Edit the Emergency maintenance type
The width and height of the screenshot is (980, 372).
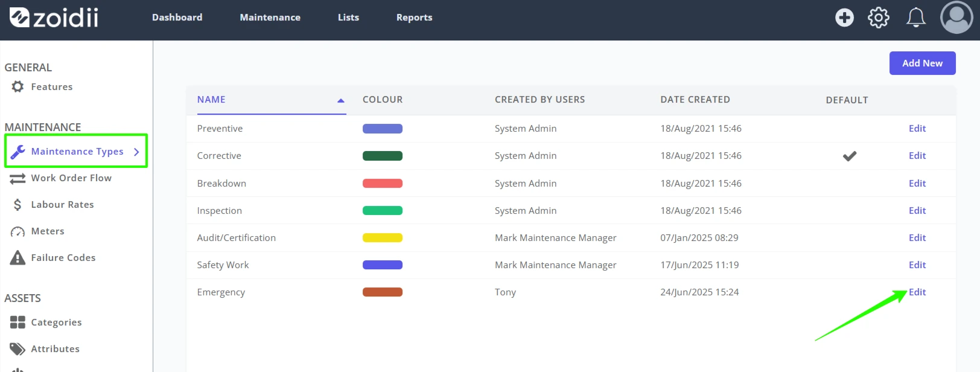[917, 292]
